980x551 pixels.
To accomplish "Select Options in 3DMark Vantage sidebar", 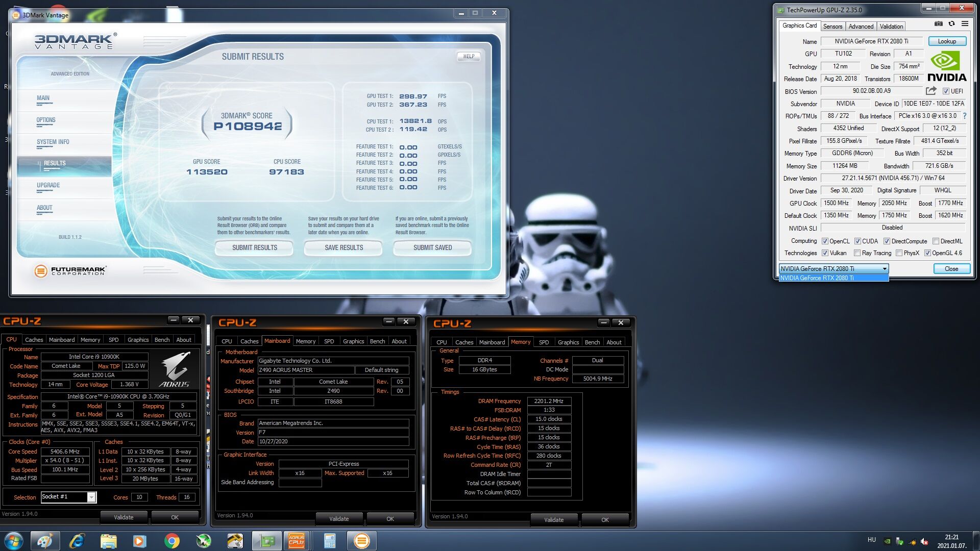I will (46, 120).
